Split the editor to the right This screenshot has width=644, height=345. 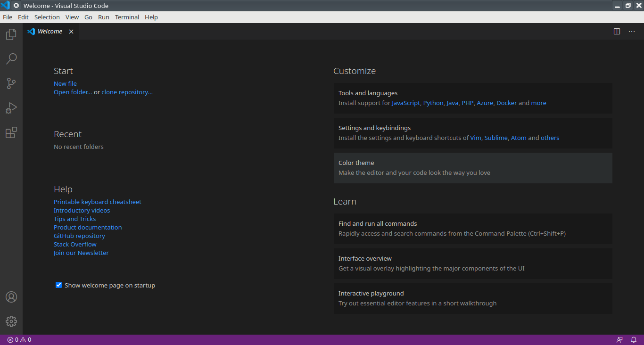point(617,32)
